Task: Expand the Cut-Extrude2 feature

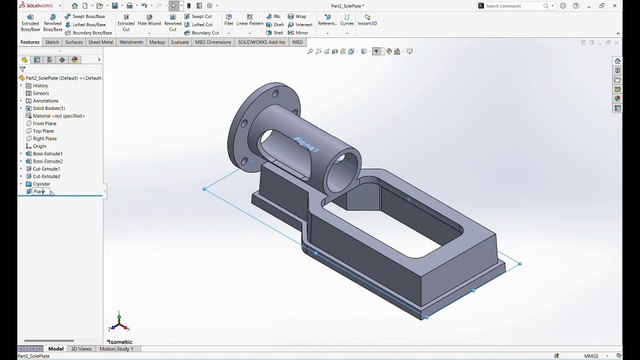Action: [x=22, y=176]
